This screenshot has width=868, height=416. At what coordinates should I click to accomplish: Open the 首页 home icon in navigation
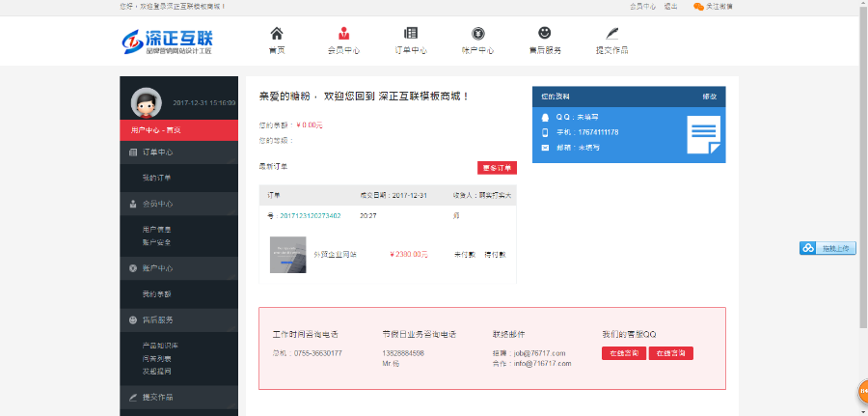pyautogui.click(x=277, y=33)
